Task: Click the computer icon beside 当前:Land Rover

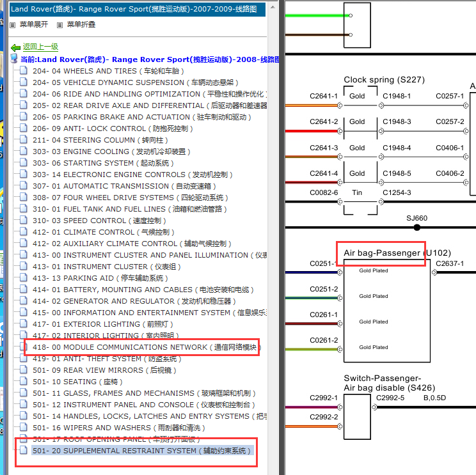Action: pos(13,58)
